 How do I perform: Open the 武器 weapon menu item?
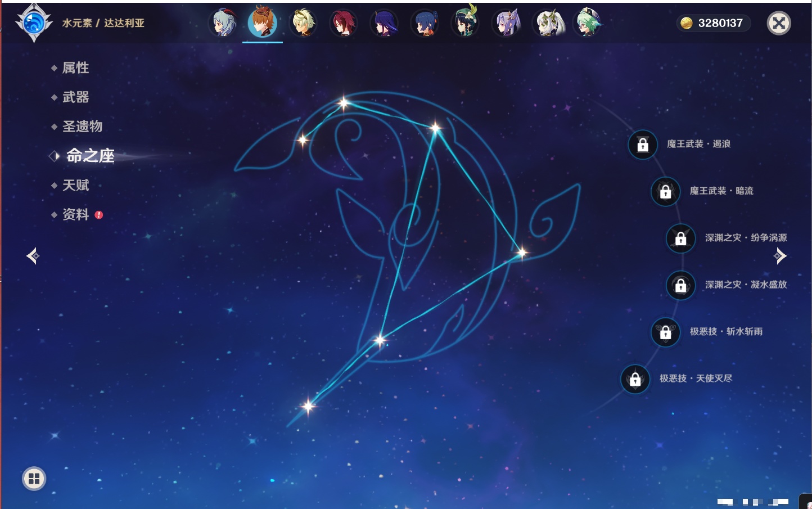[75, 97]
